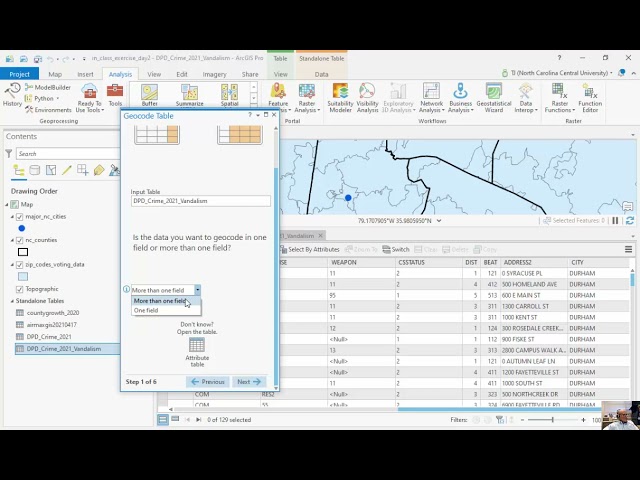Switch to the Imagery ribbon tab
This screenshot has width=640, height=480.
tap(214, 74)
